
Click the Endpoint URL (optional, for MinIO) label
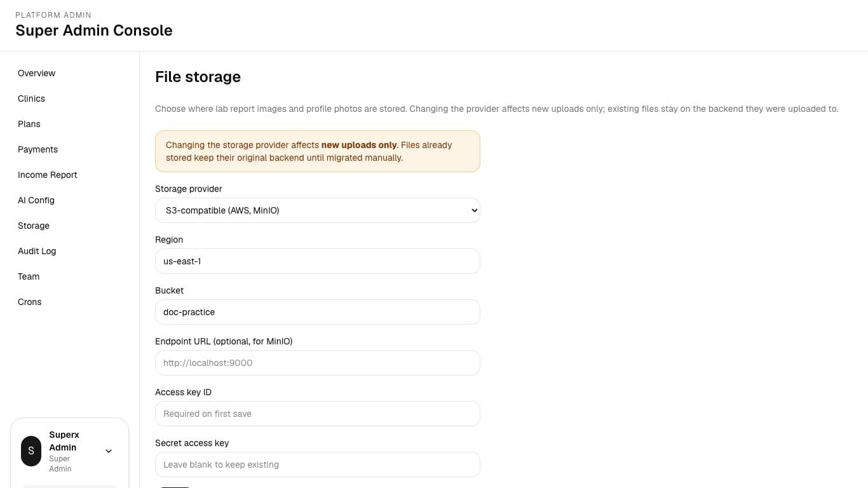pyautogui.click(x=224, y=341)
